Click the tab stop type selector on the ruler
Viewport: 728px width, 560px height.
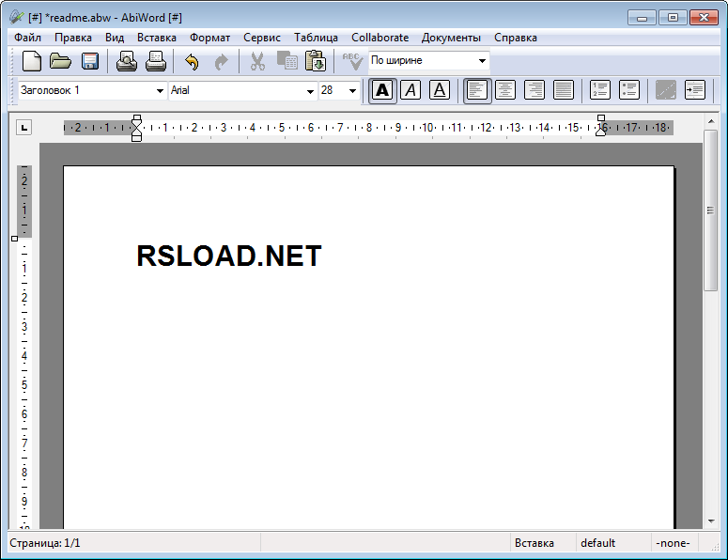24,127
